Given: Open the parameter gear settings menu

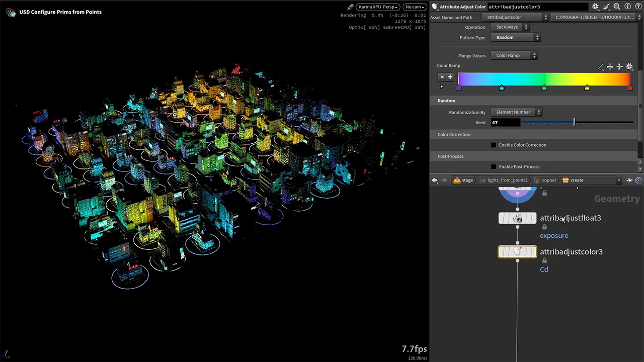Looking at the screenshot, I should [x=595, y=7].
